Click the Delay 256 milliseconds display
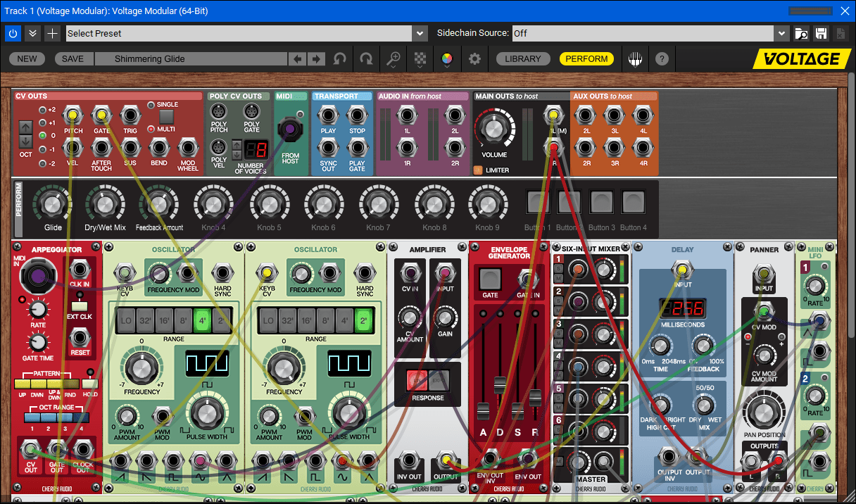Viewport: 856px width, 504px height. coord(681,308)
